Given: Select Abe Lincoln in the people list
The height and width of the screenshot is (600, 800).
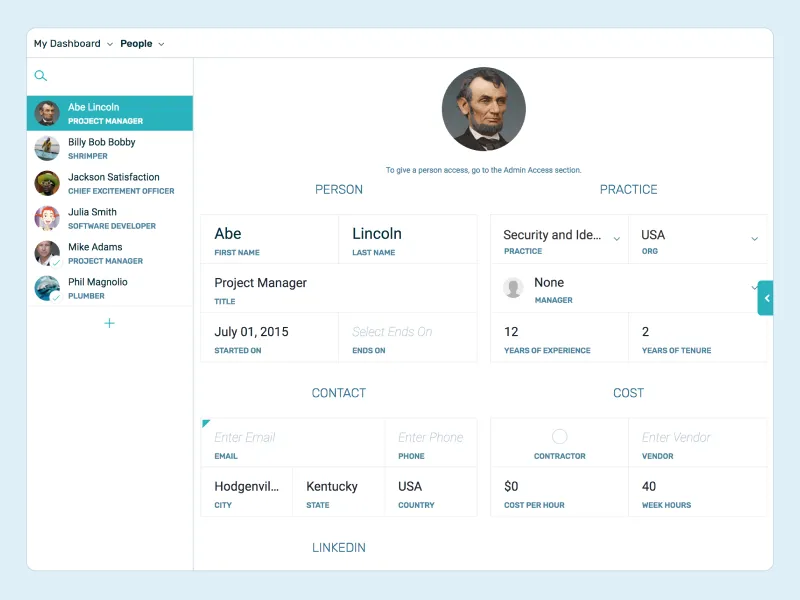Looking at the screenshot, I should coord(110,113).
